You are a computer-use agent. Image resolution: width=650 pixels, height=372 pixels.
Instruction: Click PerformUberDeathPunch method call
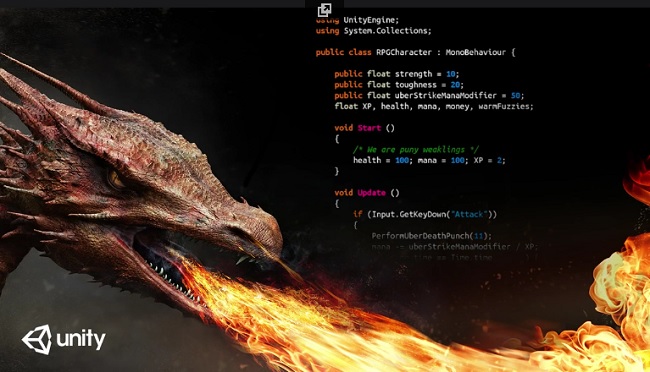tap(420, 236)
